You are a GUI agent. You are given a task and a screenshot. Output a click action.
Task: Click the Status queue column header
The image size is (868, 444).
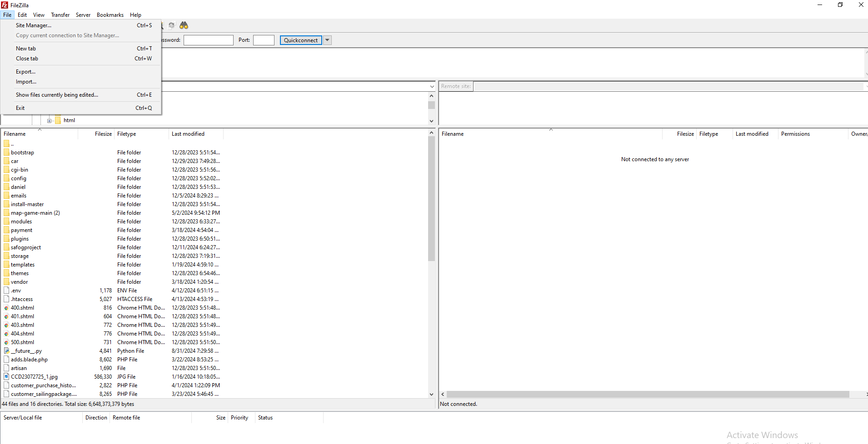[x=289, y=418]
